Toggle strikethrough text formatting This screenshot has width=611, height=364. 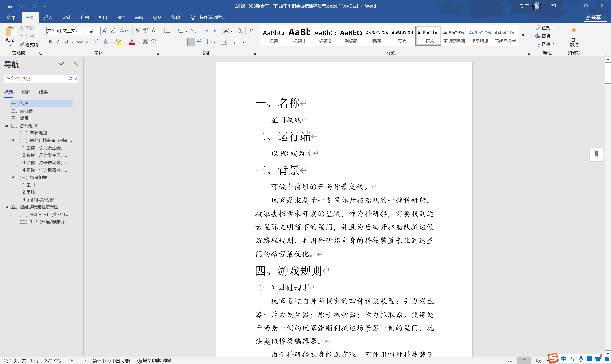click(80, 42)
